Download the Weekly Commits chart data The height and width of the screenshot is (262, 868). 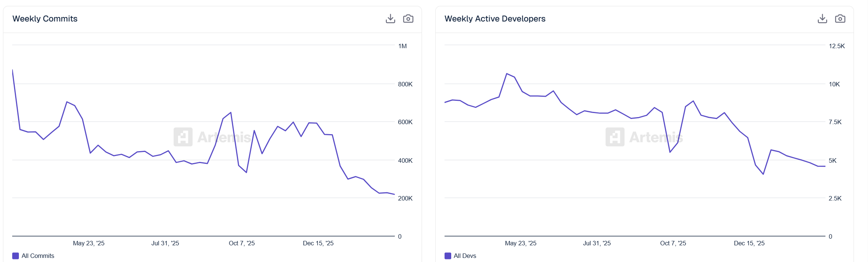pos(390,19)
